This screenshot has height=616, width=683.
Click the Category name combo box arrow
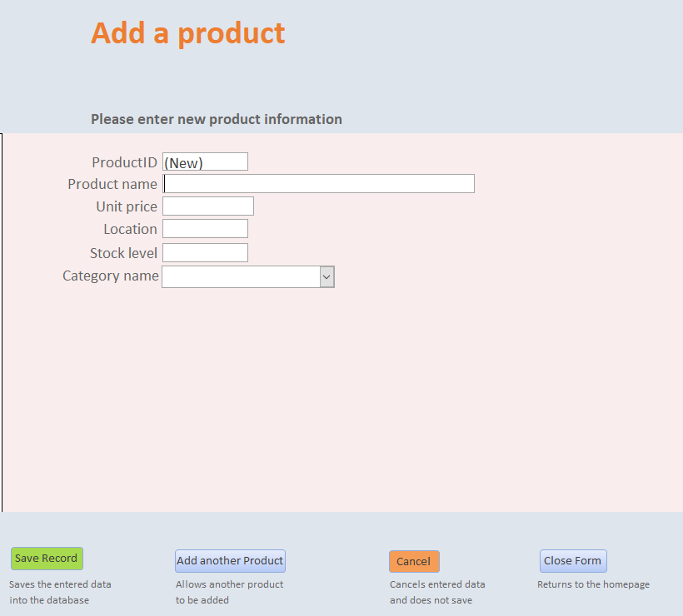pyautogui.click(x=327, y=276)
